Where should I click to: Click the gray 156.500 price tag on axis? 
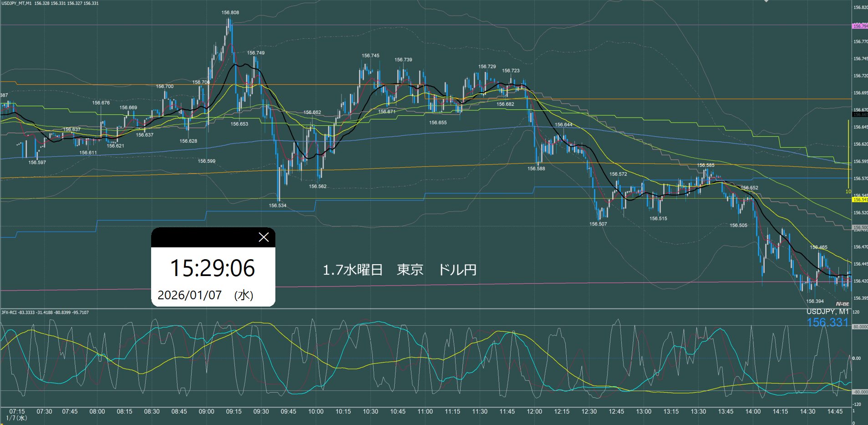tap(859, 227)
